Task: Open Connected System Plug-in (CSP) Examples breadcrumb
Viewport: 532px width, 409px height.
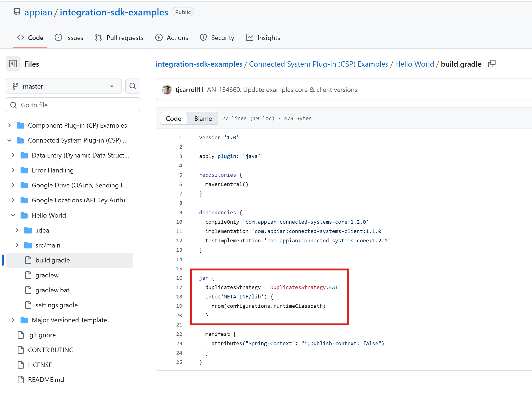Action: coord(318,64)
